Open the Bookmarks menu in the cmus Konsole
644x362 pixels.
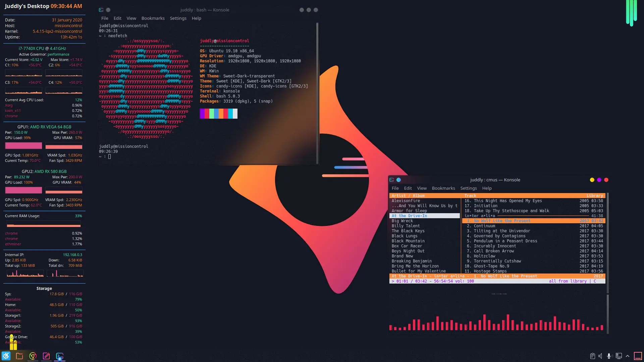coord(443,188)
